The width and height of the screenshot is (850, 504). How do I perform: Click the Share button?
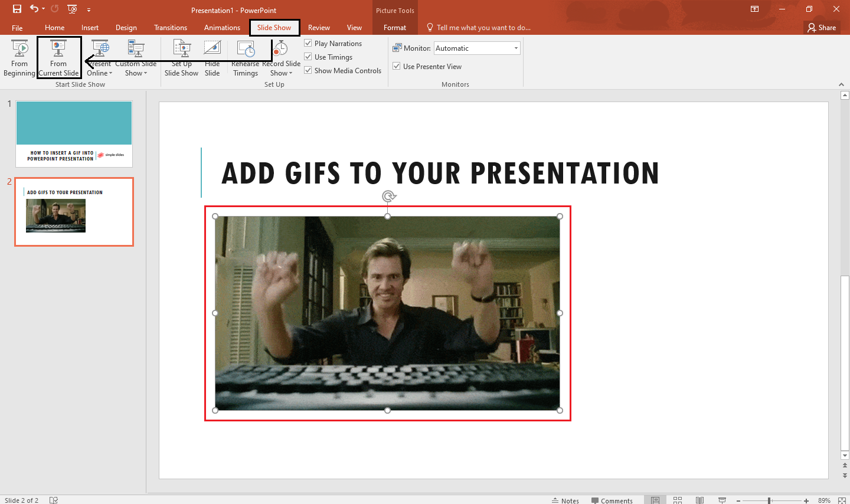821,27
